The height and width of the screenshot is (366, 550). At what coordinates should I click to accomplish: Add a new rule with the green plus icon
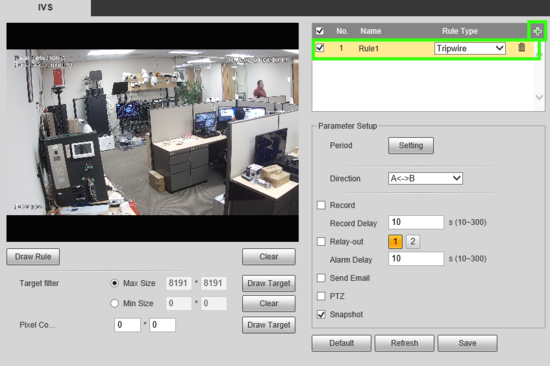click(537, 31)
